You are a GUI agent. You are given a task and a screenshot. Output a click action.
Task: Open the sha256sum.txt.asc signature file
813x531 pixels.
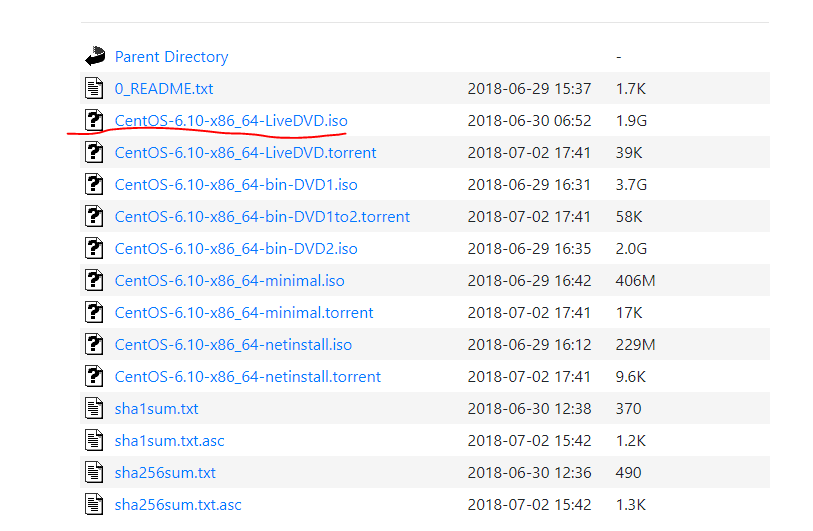pos(178,505)
